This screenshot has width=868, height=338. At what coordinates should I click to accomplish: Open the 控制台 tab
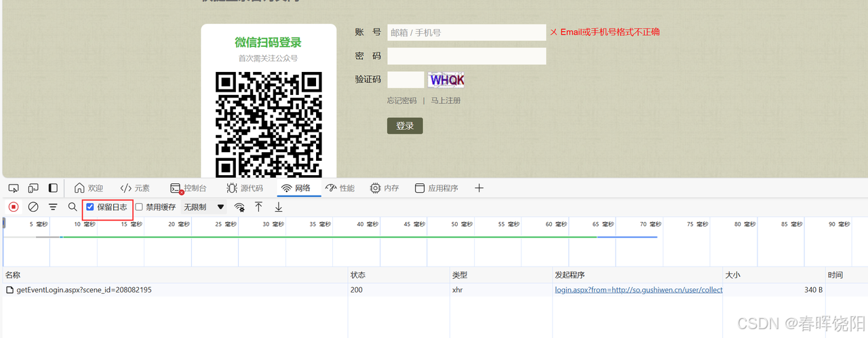click(x=188, y=188)
